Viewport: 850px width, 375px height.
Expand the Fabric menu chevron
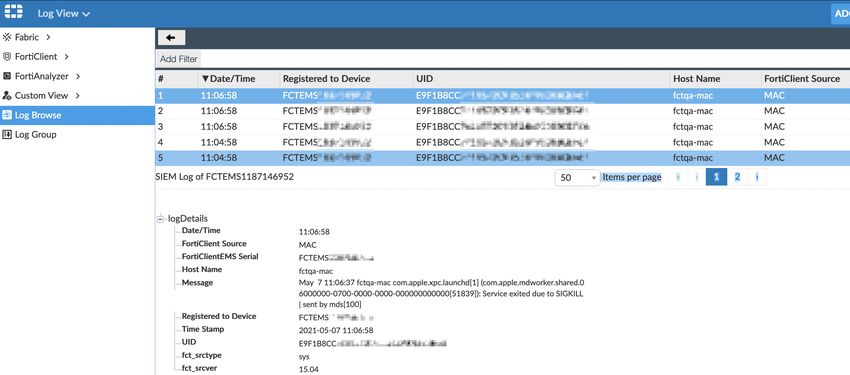tap(48, 37)
